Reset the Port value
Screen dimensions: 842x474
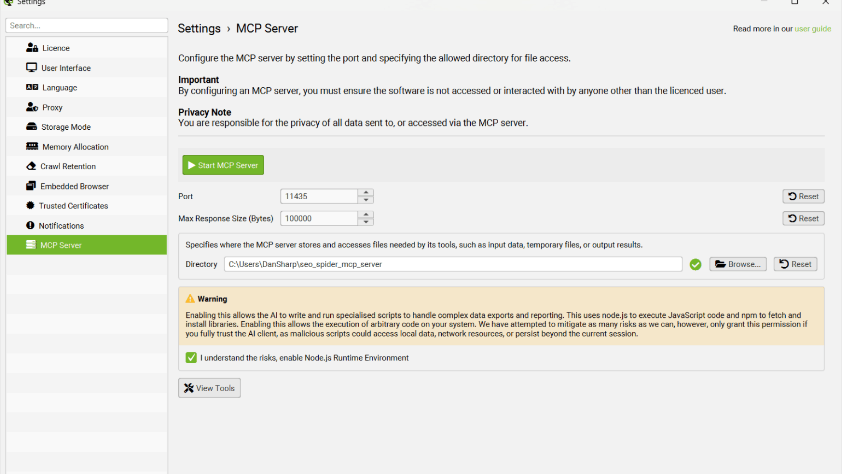(803, 196)
